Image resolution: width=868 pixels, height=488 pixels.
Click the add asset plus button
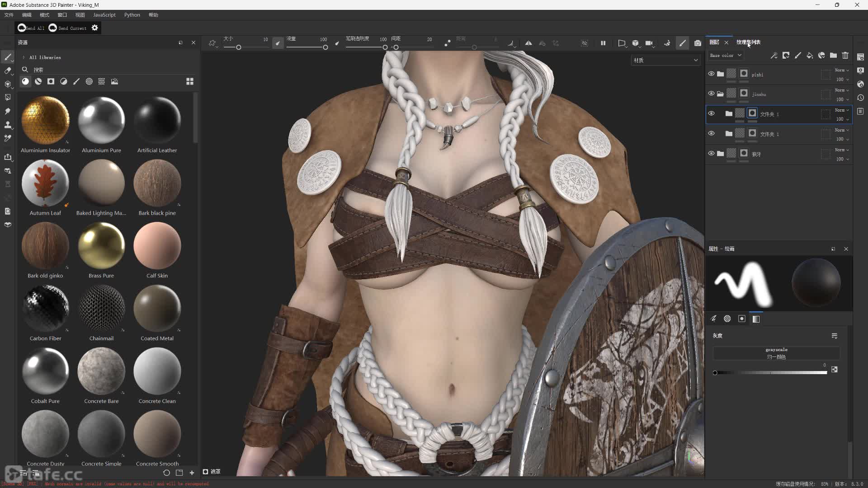pos(192,473)
